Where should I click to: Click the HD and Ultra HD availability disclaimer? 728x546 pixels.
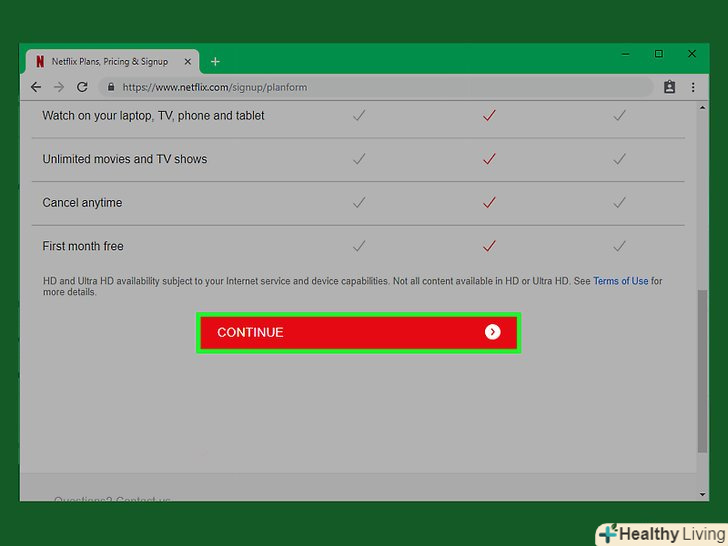352,286
